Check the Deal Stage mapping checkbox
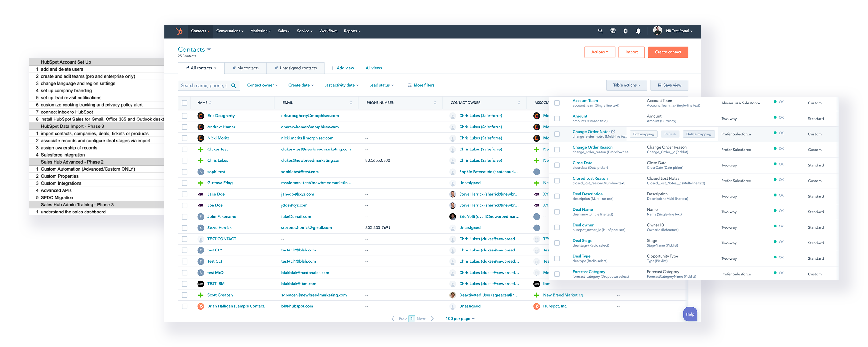 [557, 243]
